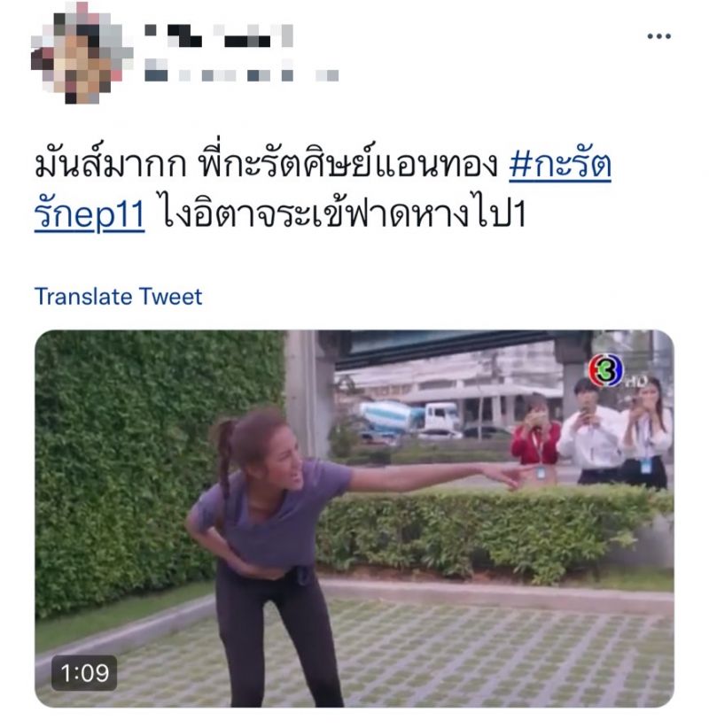
Task: Select the tweet text starting with มันส์มากก
Action: tap(266, 165)
